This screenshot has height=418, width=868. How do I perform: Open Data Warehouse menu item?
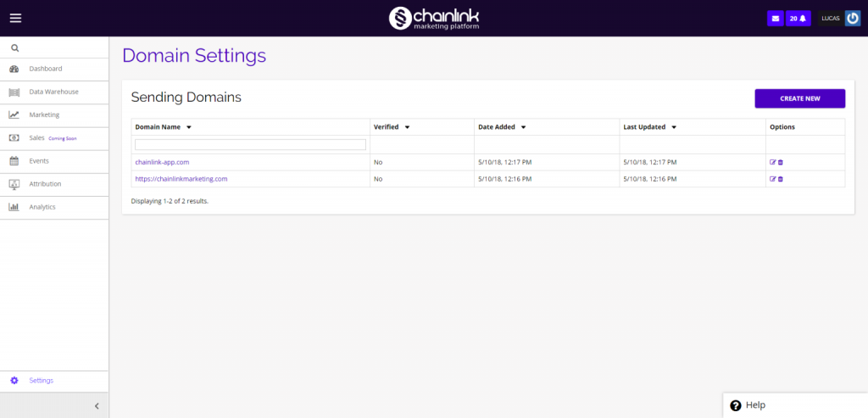pyautogui.click(x=54, y=92)
